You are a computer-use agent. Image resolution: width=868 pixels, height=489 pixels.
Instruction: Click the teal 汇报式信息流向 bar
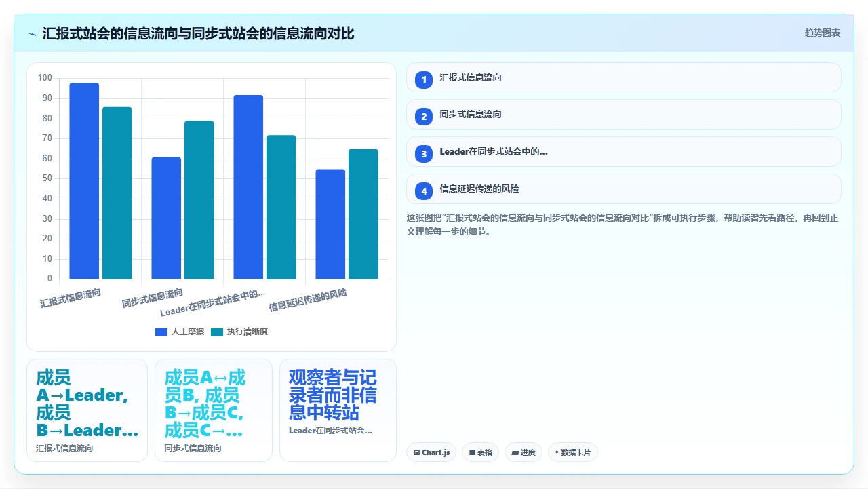click(117, 193)
